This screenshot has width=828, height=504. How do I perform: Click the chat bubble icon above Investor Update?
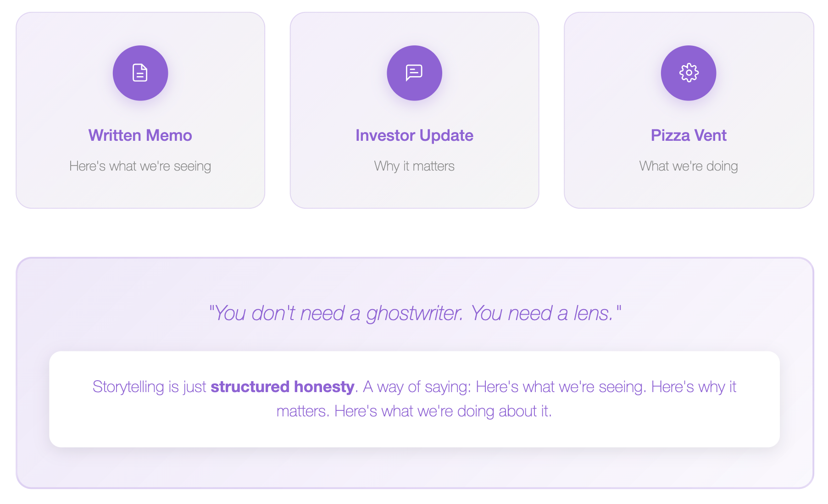414,73
